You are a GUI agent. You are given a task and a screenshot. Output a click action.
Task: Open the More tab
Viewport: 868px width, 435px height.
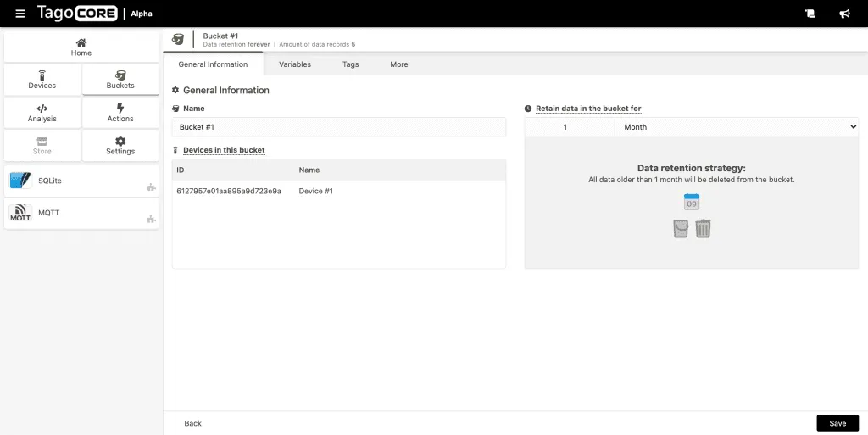click(399, 64)
